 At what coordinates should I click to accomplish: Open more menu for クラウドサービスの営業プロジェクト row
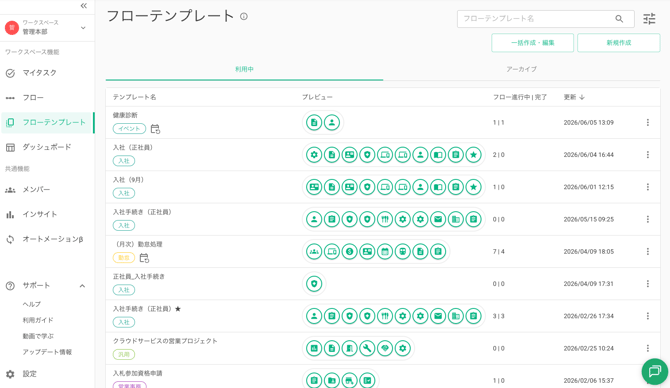pyautogui.click(x=648, y=348)
